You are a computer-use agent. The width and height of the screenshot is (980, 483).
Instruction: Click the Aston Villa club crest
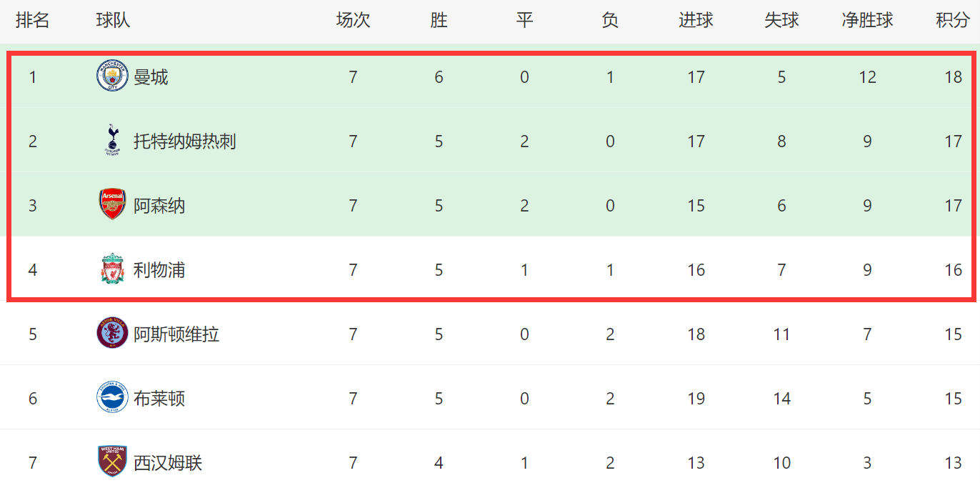pyautogui.click(x=112, y=333)
